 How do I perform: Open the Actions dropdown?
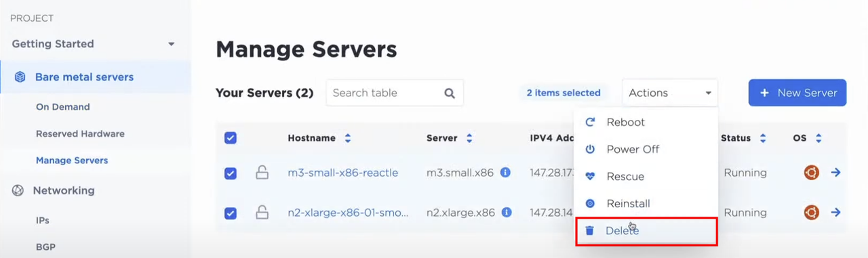[x=669, y=93]
